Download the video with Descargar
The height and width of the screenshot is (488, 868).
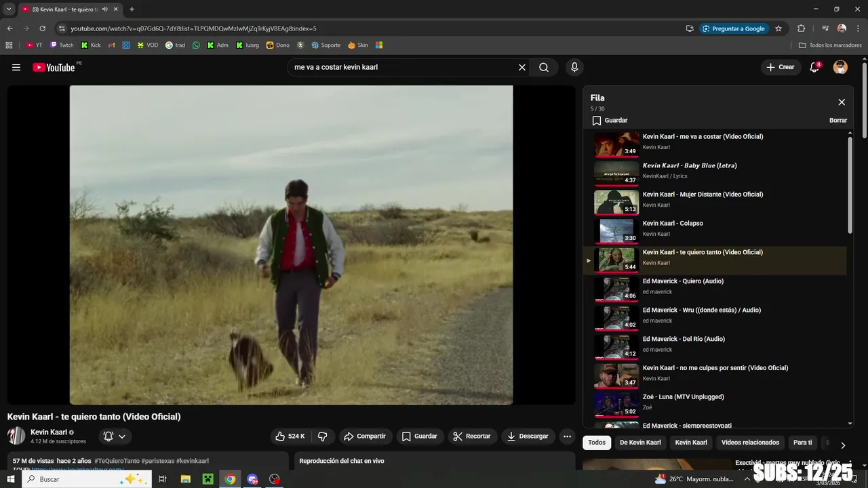coord(528,436)
